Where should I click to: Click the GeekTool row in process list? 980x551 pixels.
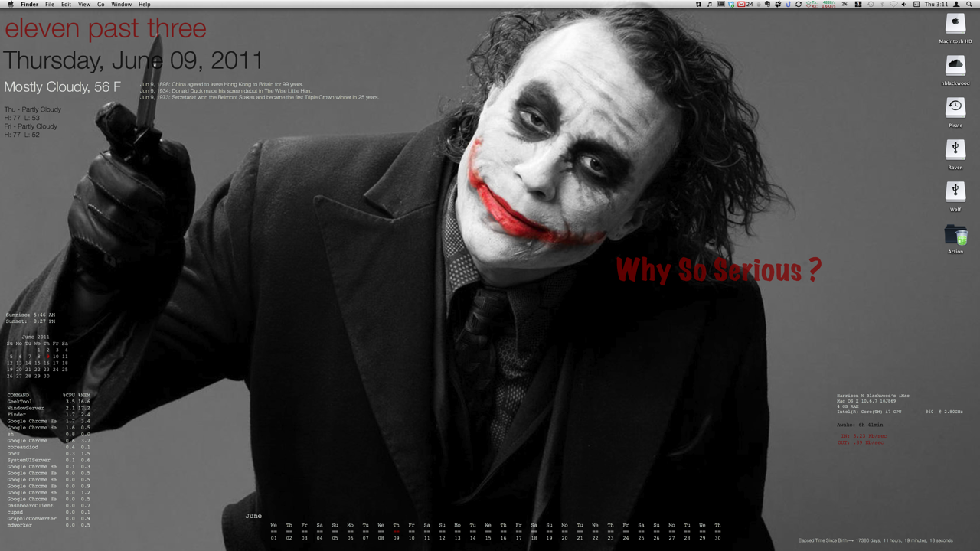[x=48, y=402]
